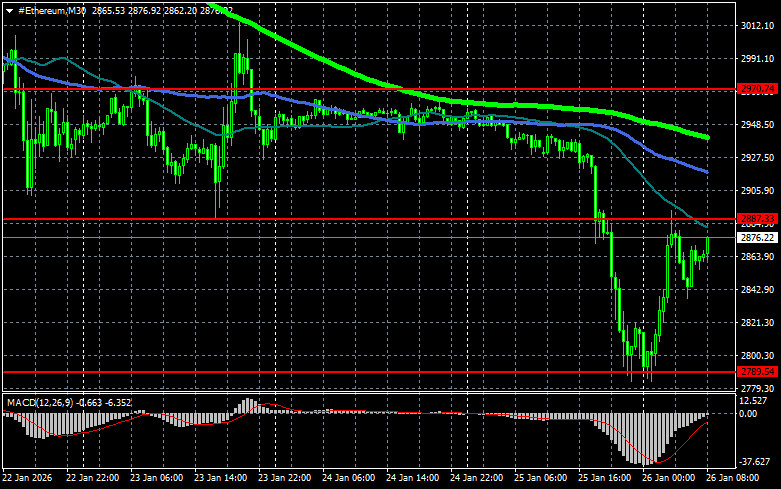Select the MACD(12,26,9) indicator label
Viewport: 781px width, 489px height.
42,402
